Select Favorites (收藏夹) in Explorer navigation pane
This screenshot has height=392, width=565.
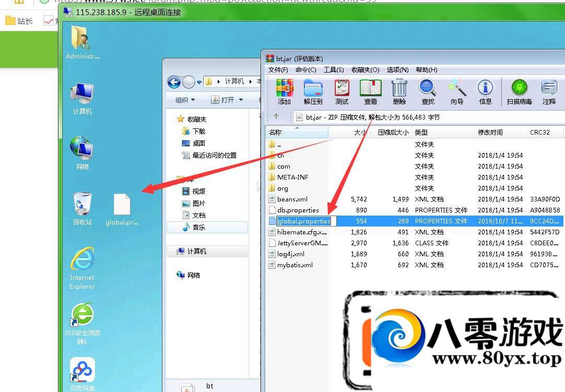coord(192,119)
